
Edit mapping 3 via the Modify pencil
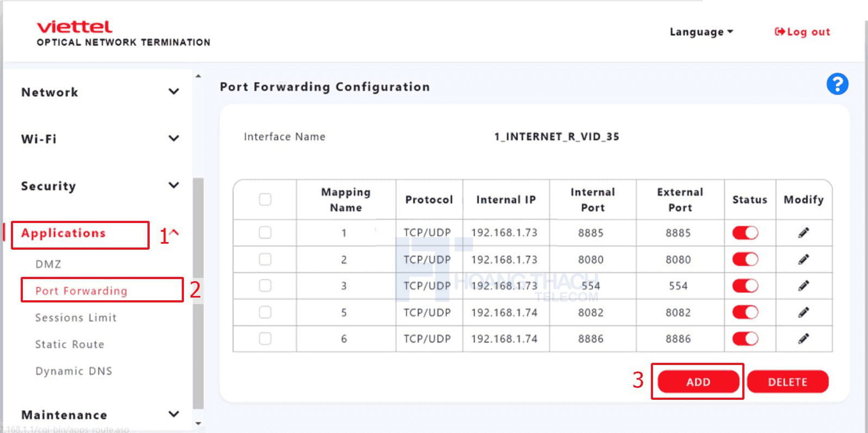coord(804,285)
